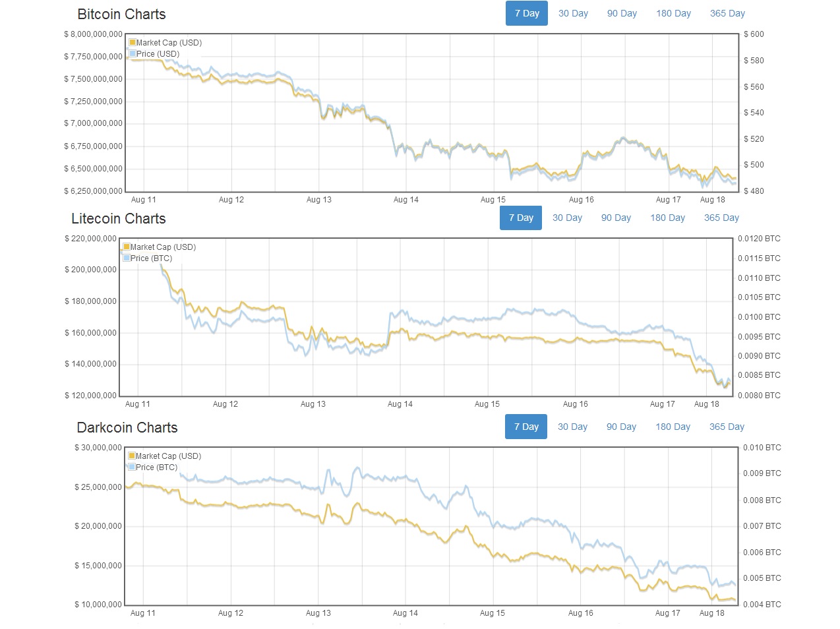
Task: Select 7 Day range for Bitcoin Charts
Action: [527, 13]
